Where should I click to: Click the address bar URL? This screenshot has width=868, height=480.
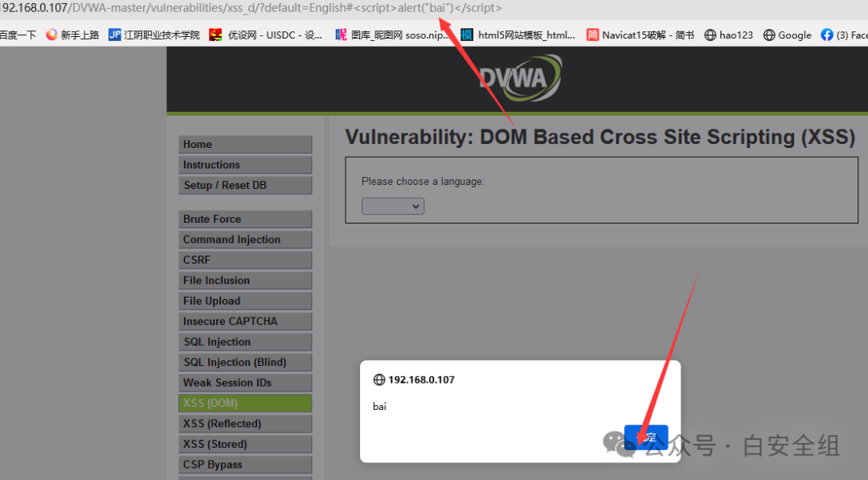[x=252, y=8]
